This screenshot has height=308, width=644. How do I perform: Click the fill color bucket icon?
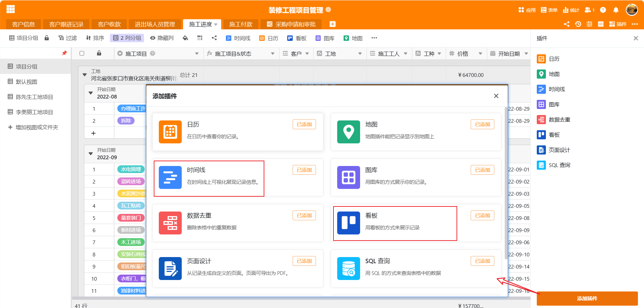[x=185, y=38]
